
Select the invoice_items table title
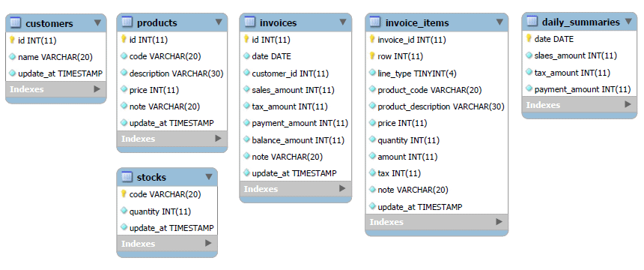[x=417, y=22]
